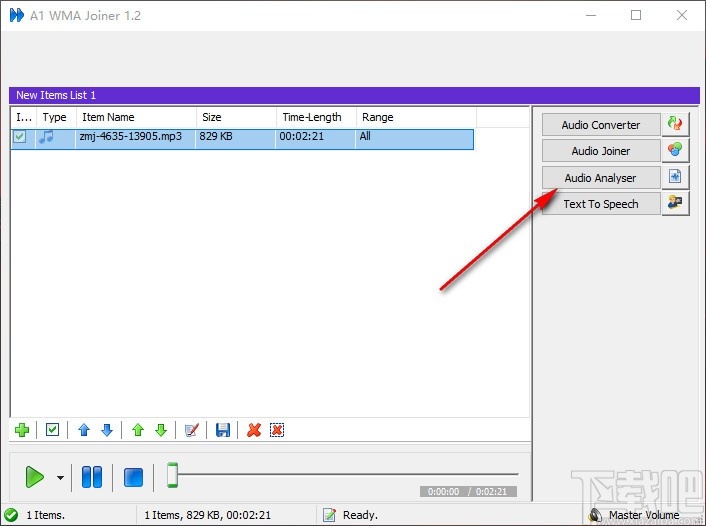Click the I... column header
This screenshot has height=526, width=706.
click(24, 117)
